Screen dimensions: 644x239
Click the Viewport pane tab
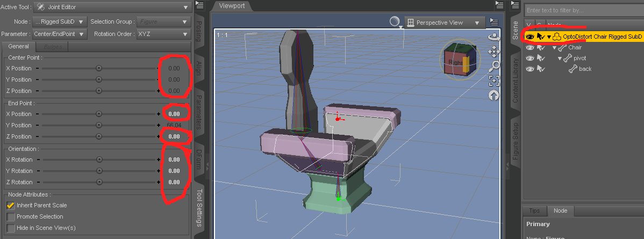tap(231, 6)
